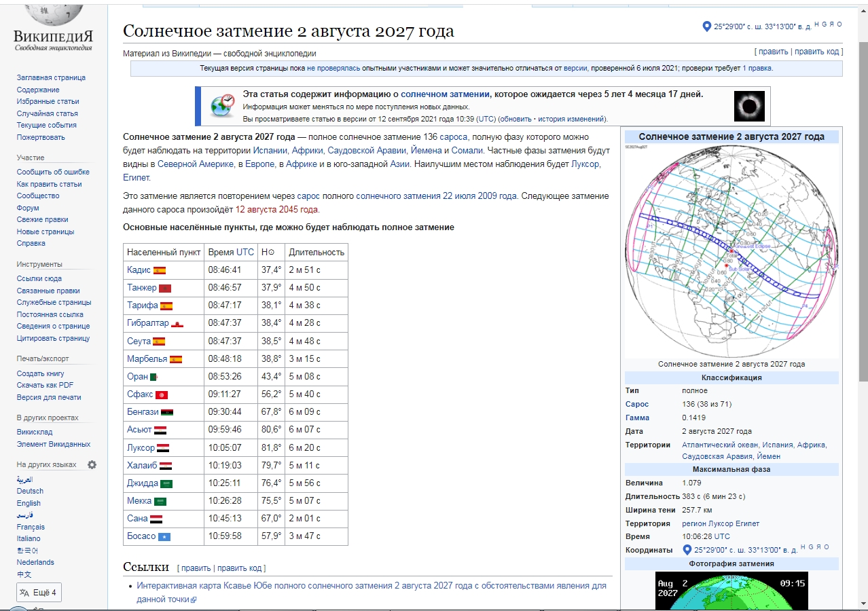Click Постоянная ссылка link
868x611 pixels.
point(50,314)
